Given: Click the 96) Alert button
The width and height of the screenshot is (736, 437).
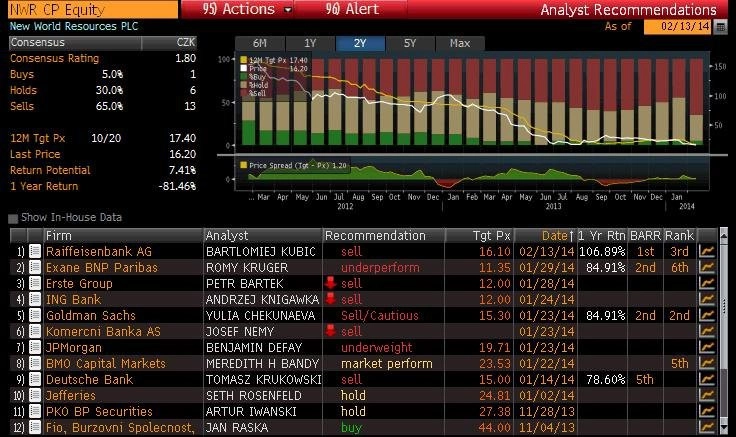Looking at the screenshot, I should pos(351,9).
